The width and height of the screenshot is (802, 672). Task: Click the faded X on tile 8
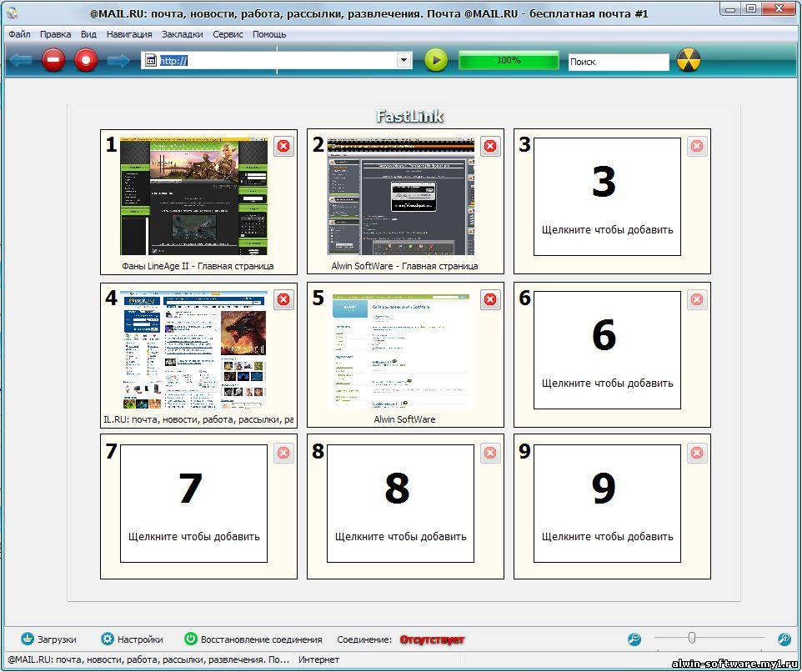click(490, 453)
